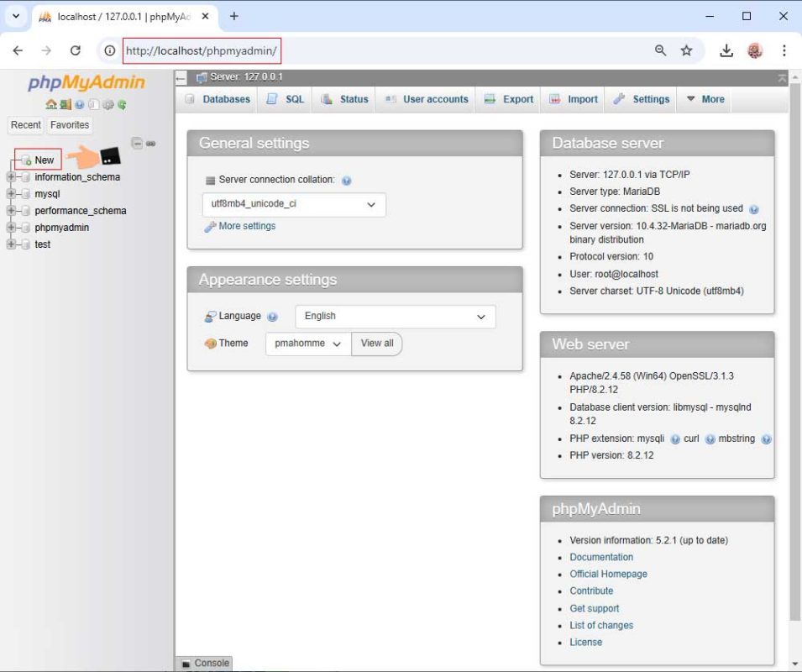Expand phpmyadmin database node
This screenshot has height=672, width=802.
click(x=11, y=228)
